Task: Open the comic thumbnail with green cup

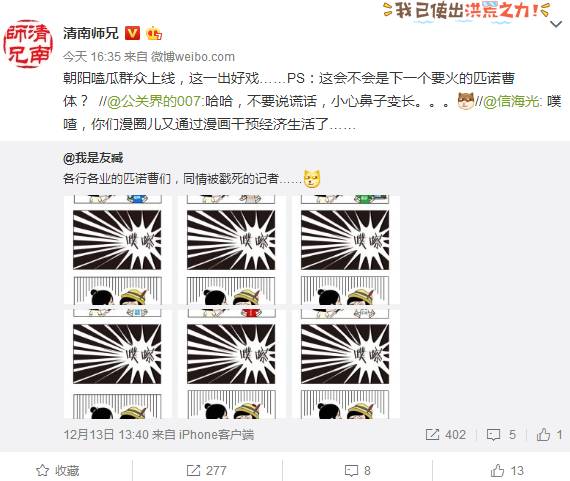Action: click(x=345, y=250)
